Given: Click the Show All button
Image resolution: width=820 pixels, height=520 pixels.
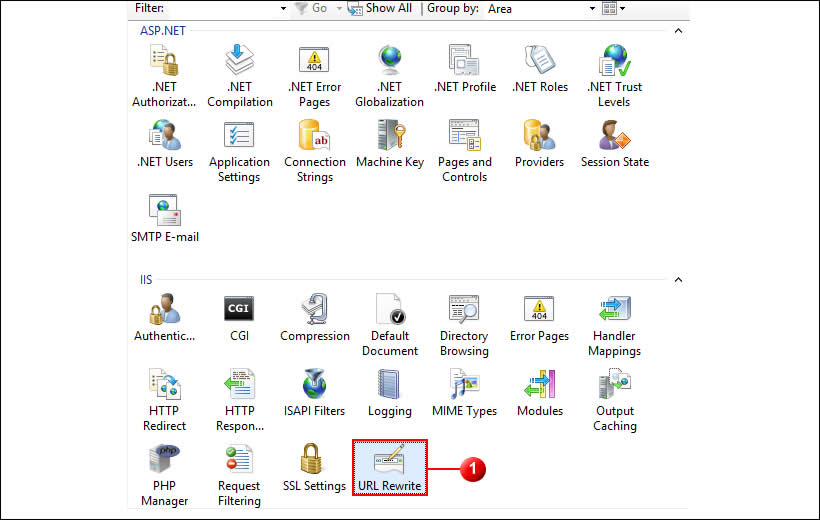Looking at the screenshot, I should coord(380,8).
